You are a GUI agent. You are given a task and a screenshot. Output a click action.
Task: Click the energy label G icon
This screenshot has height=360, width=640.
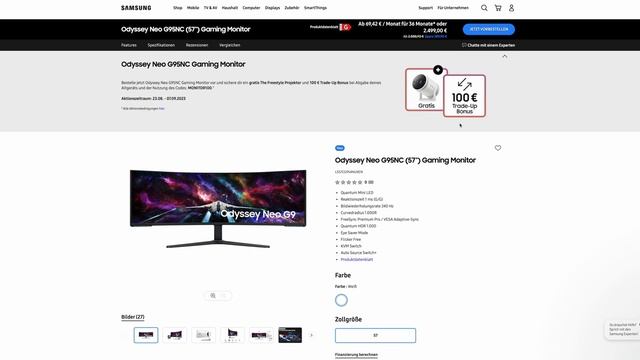pyautogui.click(x=345, y=27)
